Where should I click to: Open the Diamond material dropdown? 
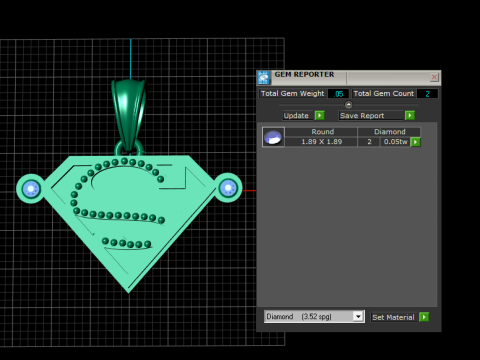(x=359, y=316)
